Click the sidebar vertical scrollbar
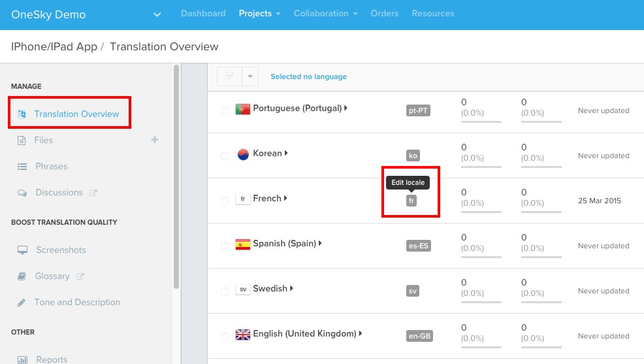This screenshot has height=364, width=644. [x=176, y=176]
